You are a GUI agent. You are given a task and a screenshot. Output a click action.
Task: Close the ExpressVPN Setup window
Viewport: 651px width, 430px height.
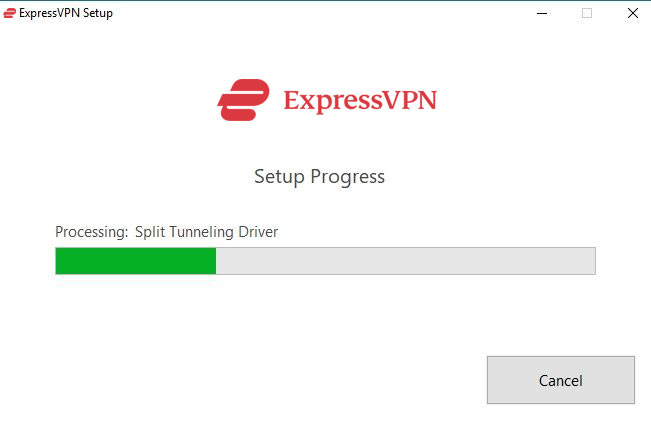(x=632, y=13)
